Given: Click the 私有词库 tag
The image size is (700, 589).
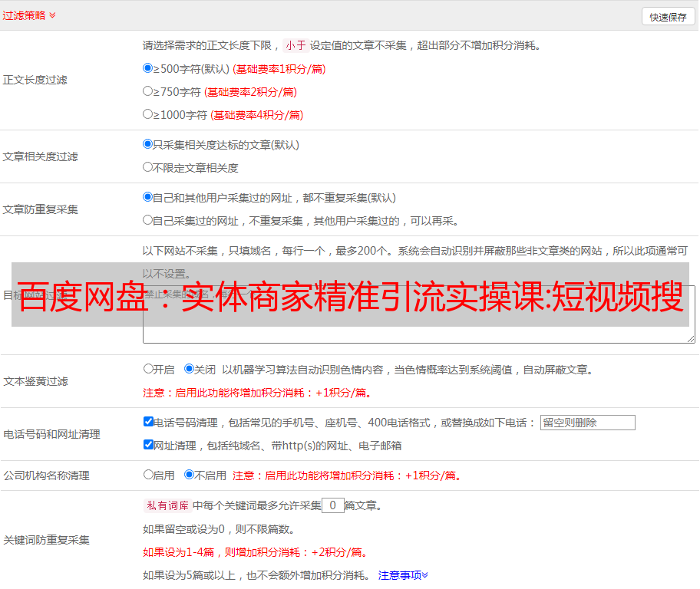Looking at the screenshot, I should click(166, 505).
